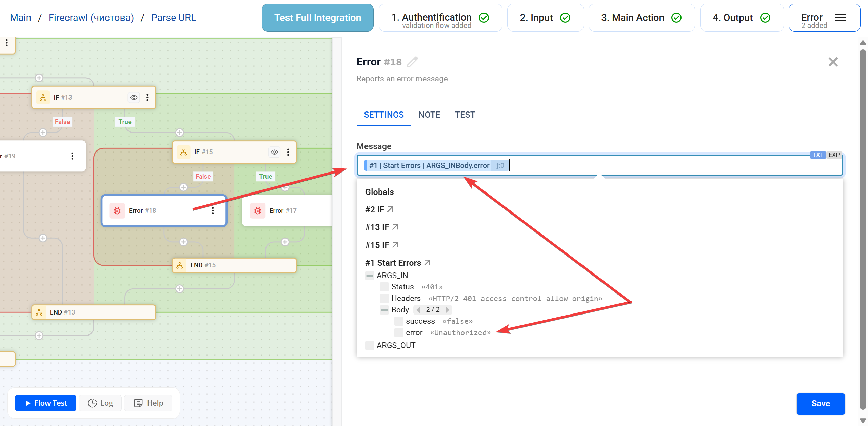
Task: Switch message field to EXP mode
Action: 834,155
